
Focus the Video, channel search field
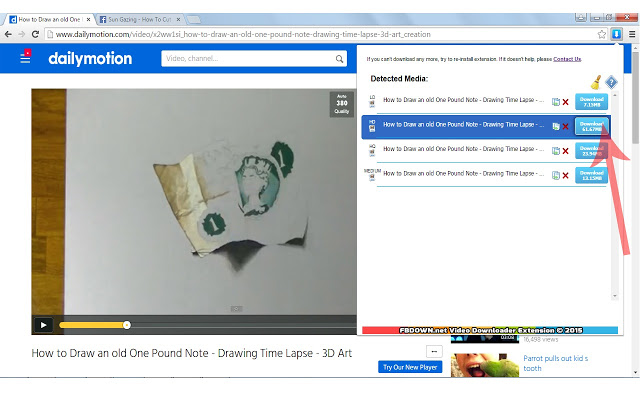tap(248, 59)
